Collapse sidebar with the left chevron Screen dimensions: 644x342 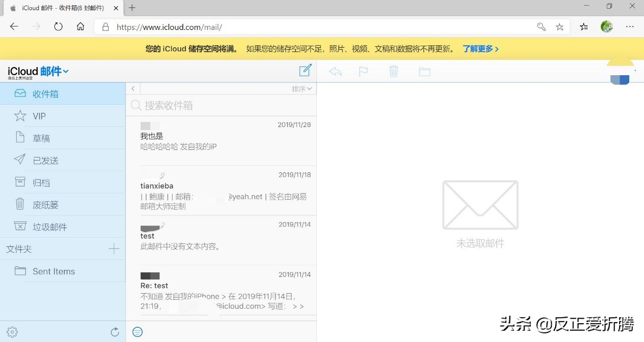(x=133, y=88)
